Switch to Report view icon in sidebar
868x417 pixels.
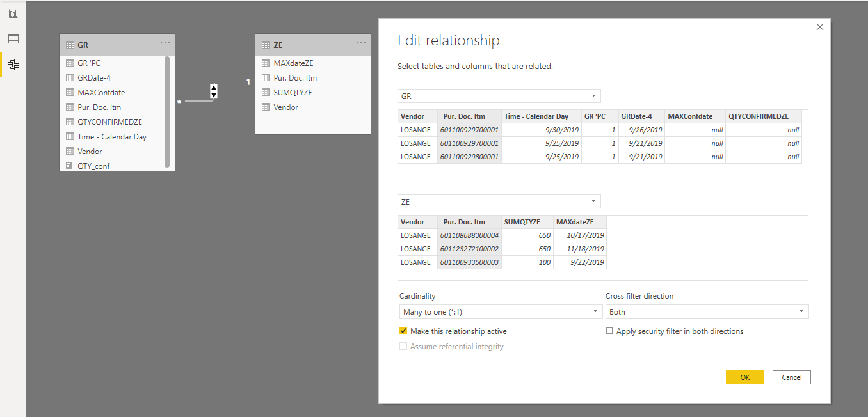point(13,13)
